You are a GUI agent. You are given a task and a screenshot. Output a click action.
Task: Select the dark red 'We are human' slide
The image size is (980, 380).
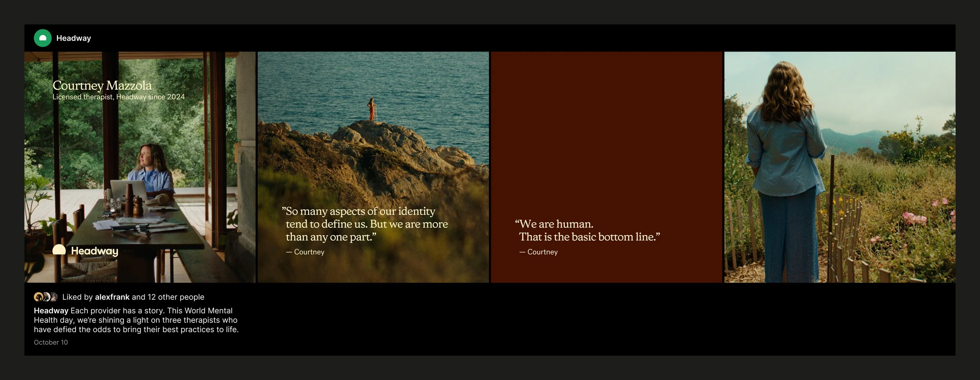click(x=606, y=167)
